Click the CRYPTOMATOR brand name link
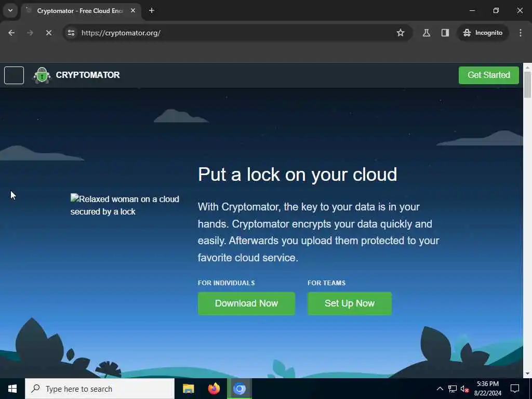The height and width of the screenshot is (399, 532). click(87, 75)
